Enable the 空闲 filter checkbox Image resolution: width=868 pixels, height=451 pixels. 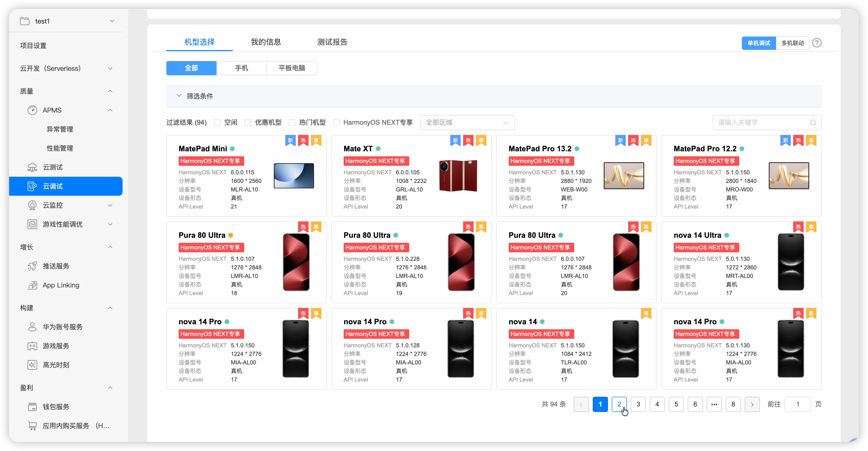217,122
